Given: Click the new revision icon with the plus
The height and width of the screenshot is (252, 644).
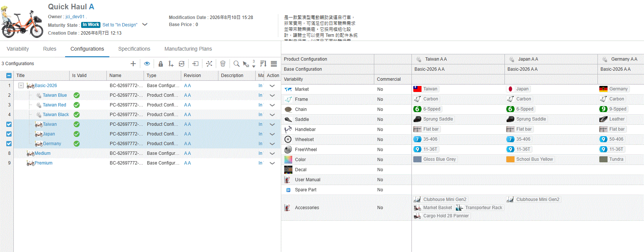Looking at the screenshot, I should pyautogui.click(x=171, y=64).
